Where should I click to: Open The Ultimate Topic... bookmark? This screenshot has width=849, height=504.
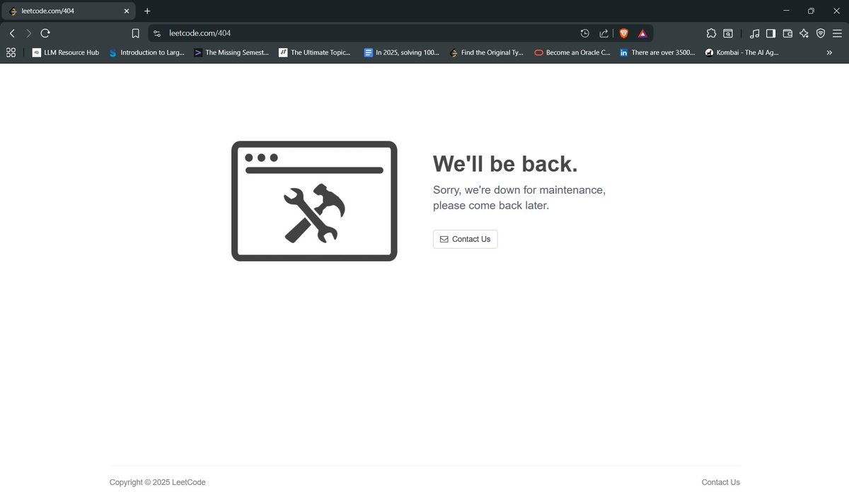[315, 52]
